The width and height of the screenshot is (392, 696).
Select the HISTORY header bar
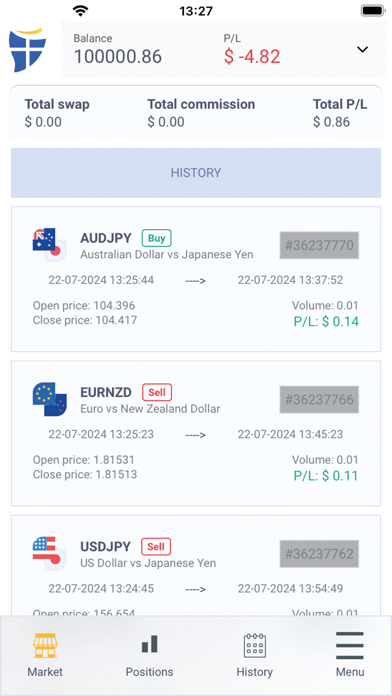click(x=196, y=173)
